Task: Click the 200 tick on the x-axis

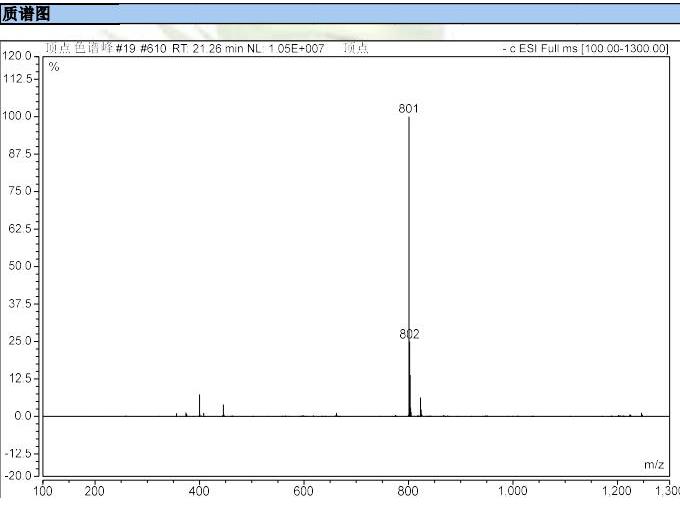Action: (94, 490)
